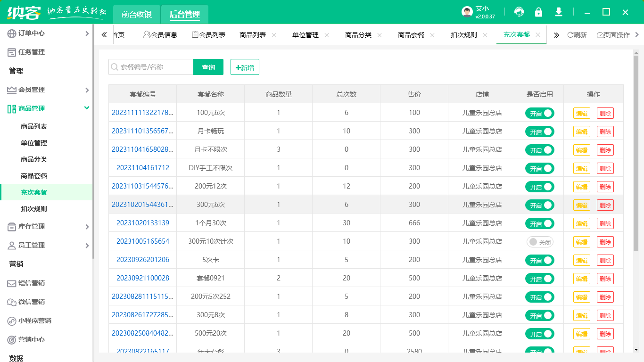
Task: Delete the 300元6次 package
Action: [605, 205]
